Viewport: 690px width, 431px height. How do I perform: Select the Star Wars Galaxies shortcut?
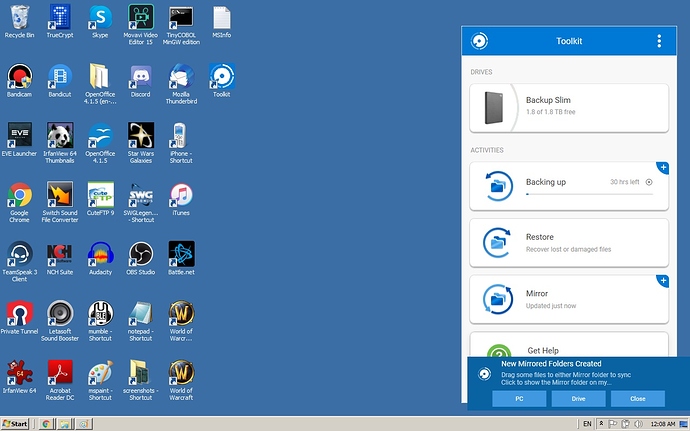click(x=141, y=143)
